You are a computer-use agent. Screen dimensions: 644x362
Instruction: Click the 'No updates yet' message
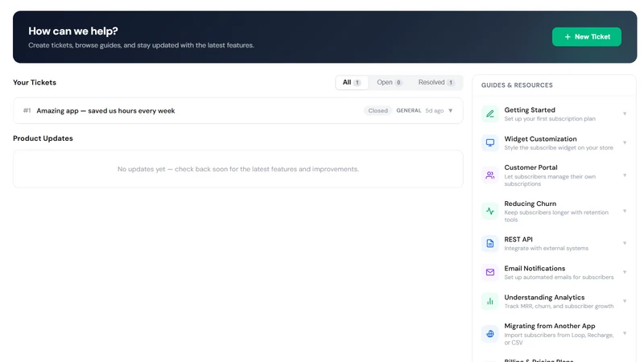click(x=238, y=169)
